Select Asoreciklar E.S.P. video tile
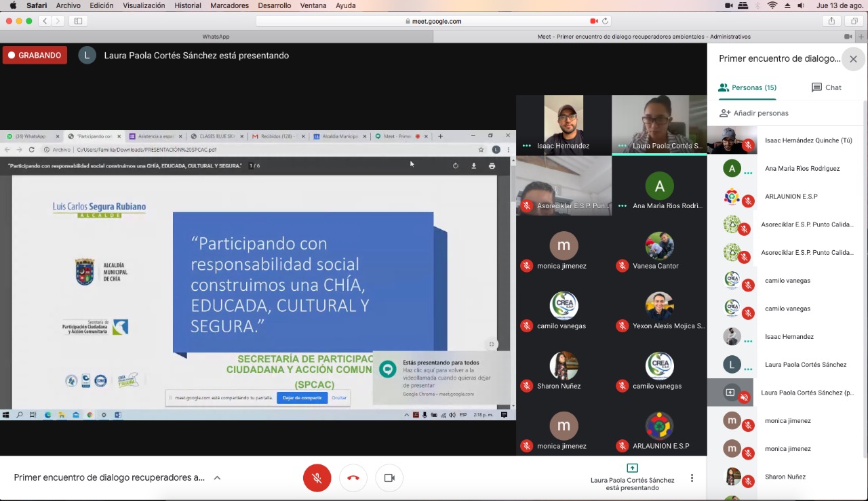 tap(564, 186)
